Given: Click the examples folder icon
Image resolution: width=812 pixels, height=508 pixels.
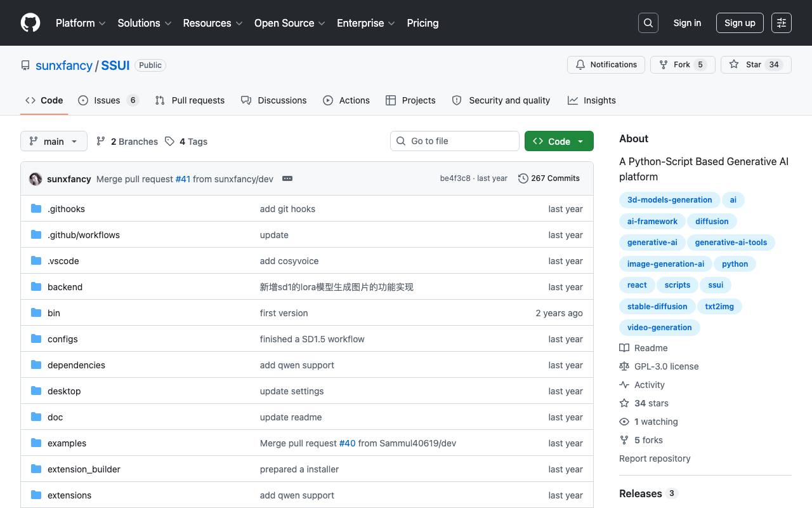Looking at the screenshot, I should coord(36,443).
